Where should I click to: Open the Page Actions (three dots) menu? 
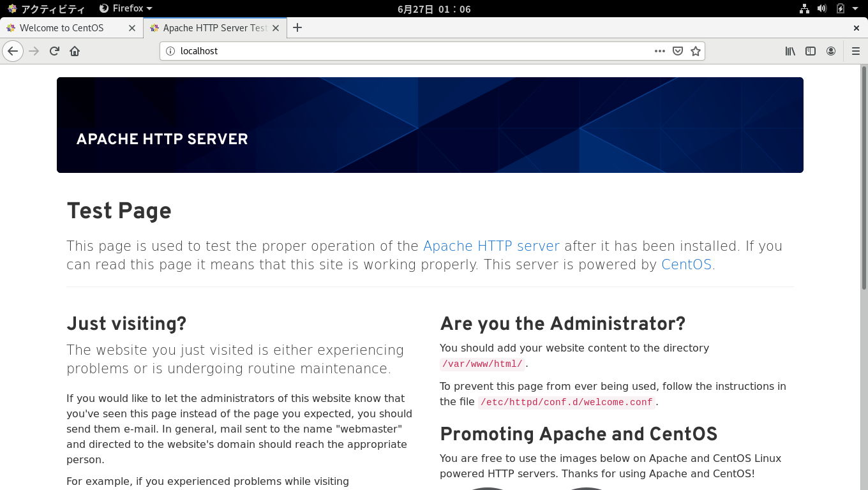click(659, 51)
